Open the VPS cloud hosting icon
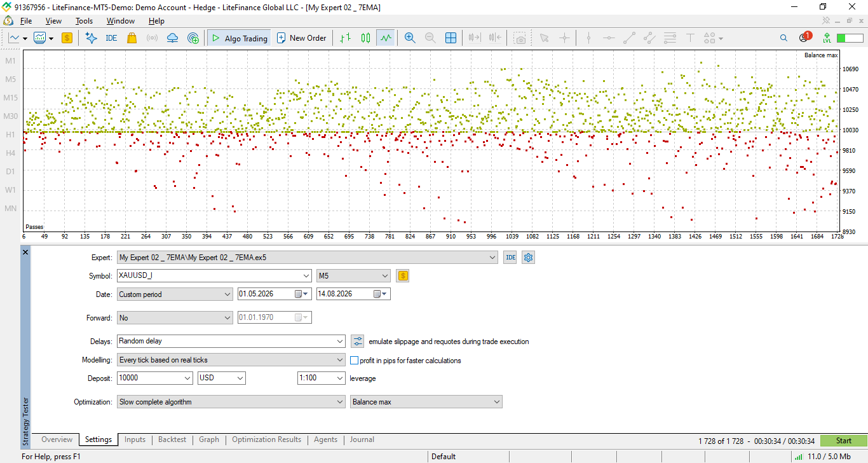 click(172, 38)
